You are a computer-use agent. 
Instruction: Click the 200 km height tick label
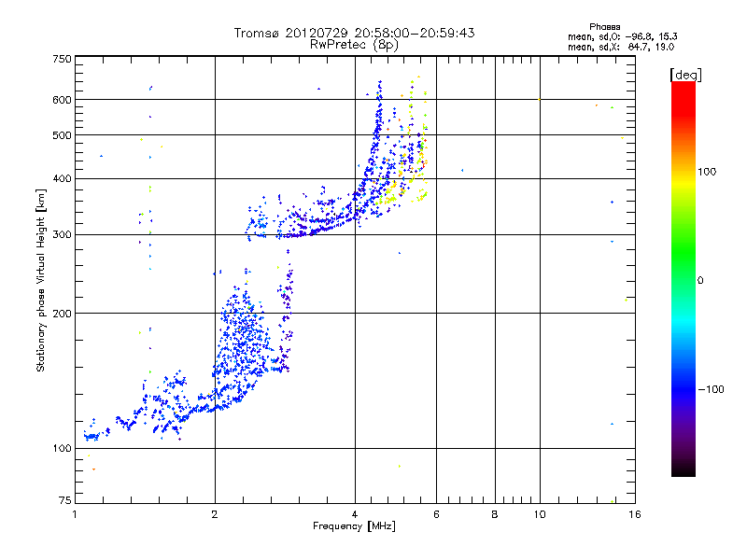tap(62, 314)
